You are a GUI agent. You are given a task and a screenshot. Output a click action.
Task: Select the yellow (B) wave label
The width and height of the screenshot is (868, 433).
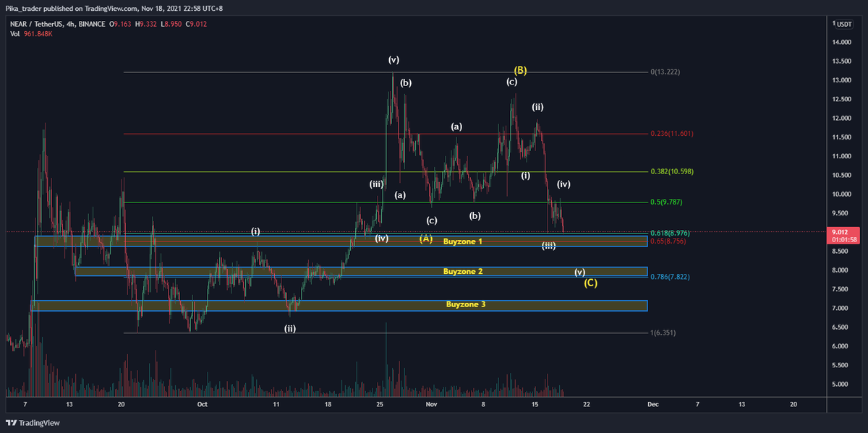520,70
